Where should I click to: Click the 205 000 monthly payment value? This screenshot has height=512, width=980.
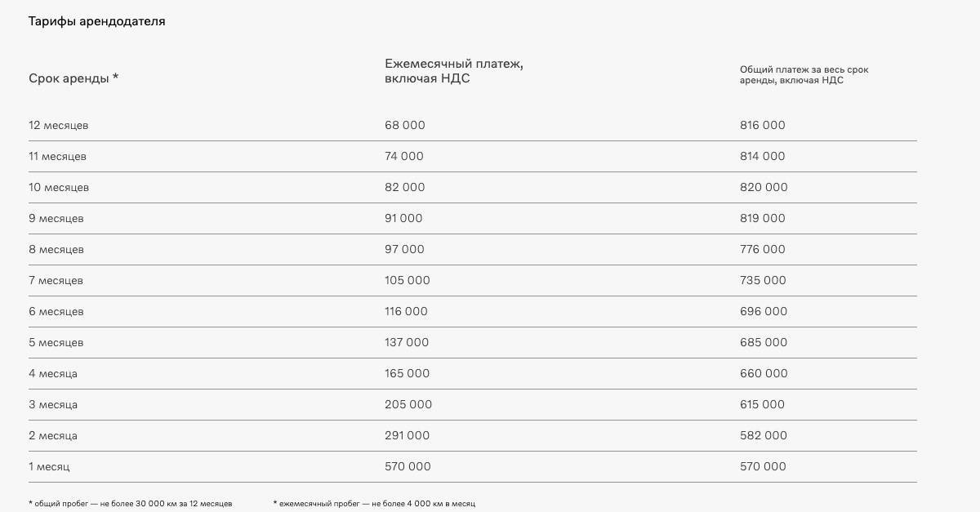(x=408, y=405)
